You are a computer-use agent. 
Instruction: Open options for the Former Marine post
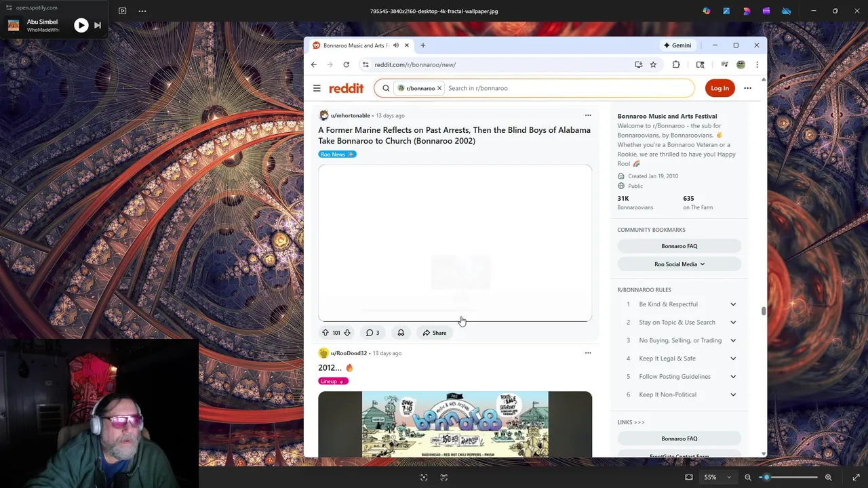coord(588,115)
